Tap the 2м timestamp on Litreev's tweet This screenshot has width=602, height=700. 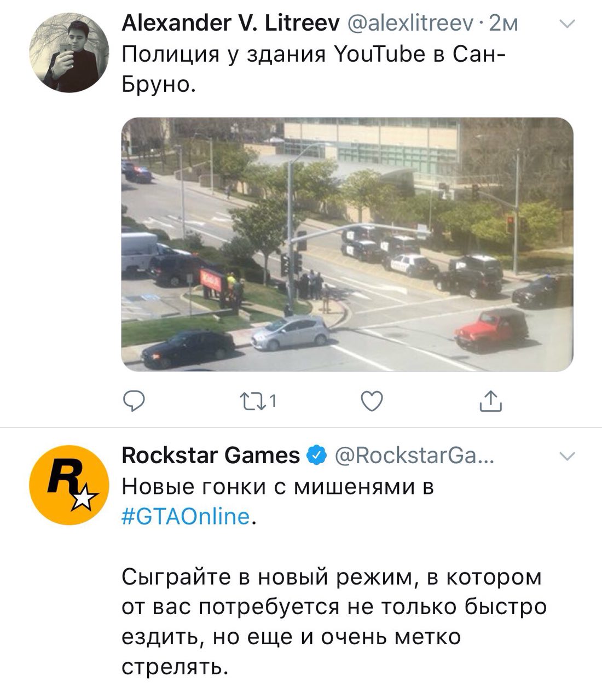click(503, 24)
